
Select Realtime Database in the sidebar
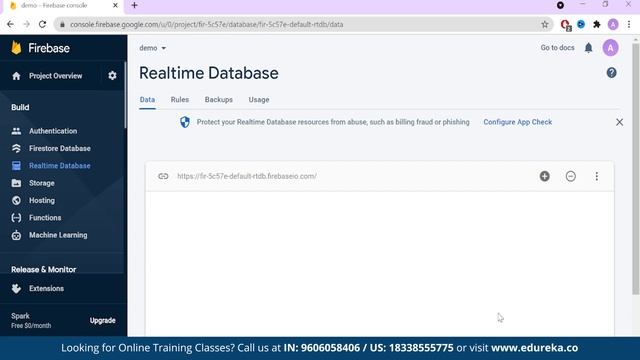pyautogui.click(x=60, y=166)
